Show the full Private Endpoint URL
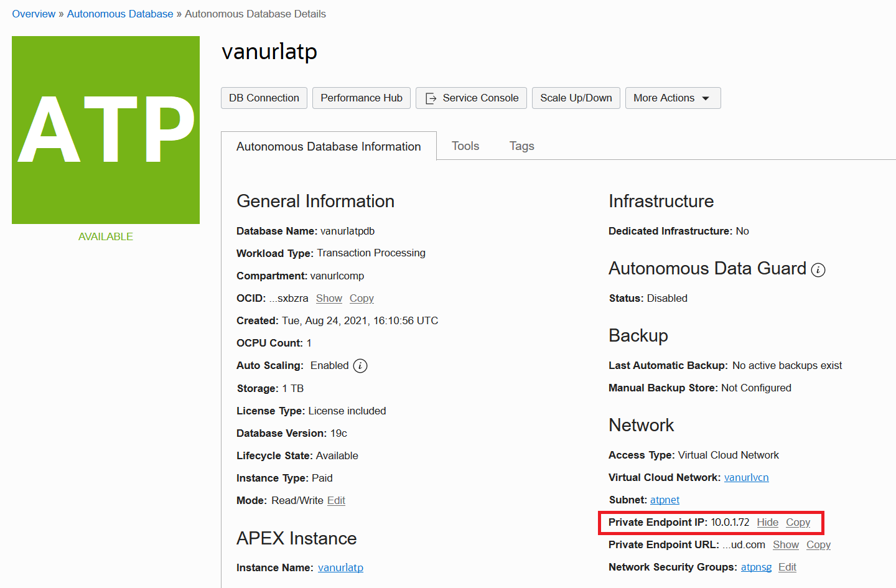Image resolution: width=896 pixels, height=588 pixels. coord(786,544)
